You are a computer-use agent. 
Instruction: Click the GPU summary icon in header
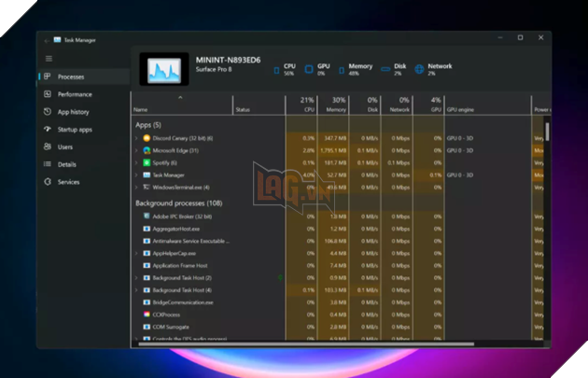click(309, 69)
